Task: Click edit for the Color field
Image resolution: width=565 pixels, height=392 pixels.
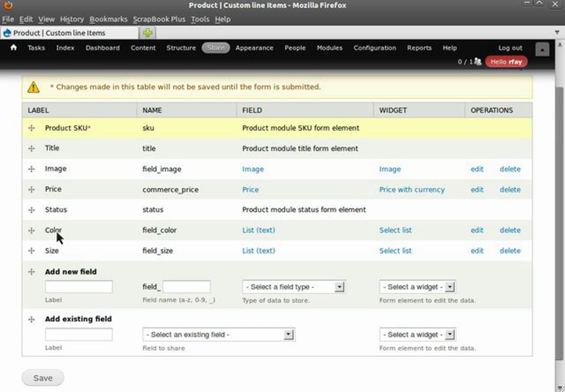Action: 477,230
